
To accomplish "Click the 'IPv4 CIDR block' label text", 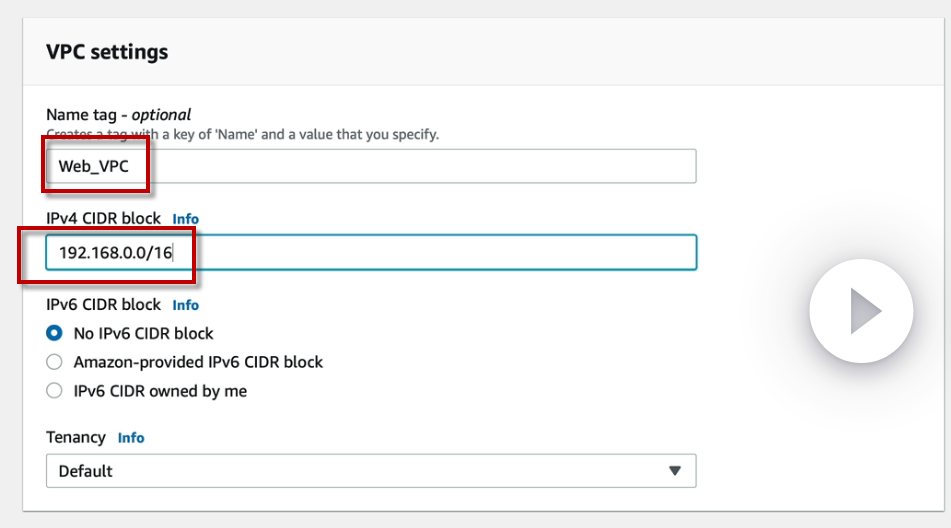I will click(x=104, y=218).
